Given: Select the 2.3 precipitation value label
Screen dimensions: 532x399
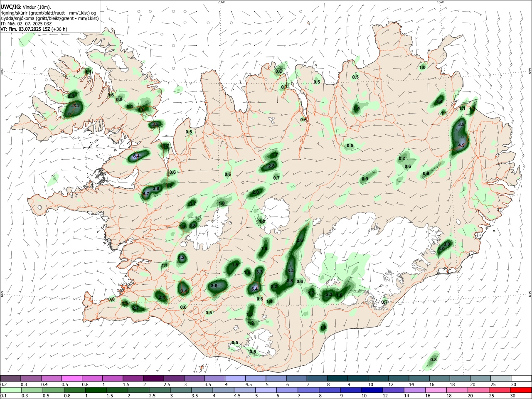Looking at the screenshot, I should click(329, 295).
